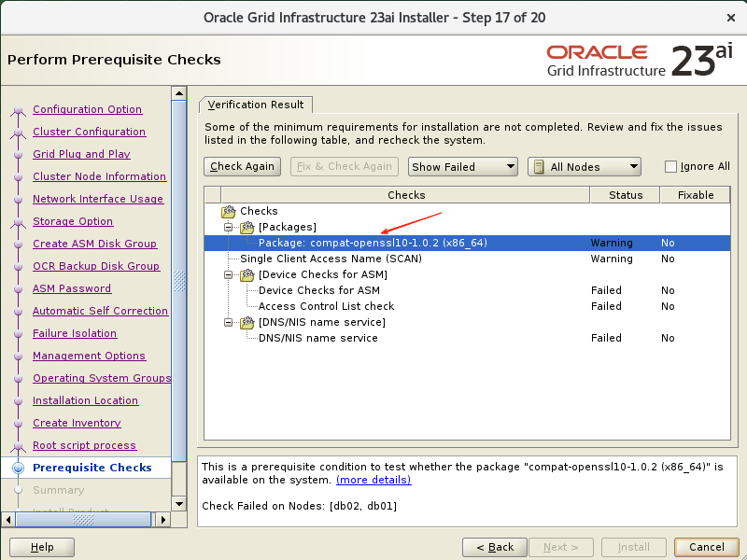Viewport: 747px width, 560px height.
Task: Go to Cluster Node Information step
Action: coord(99,176)
